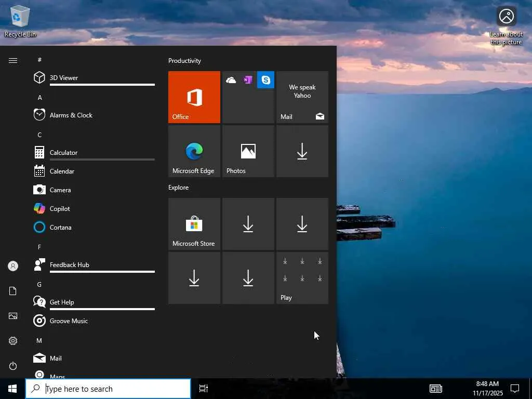Click the download tile above the Play tile
The width and height of the screenshot is (532, 399).
[302, 224]
